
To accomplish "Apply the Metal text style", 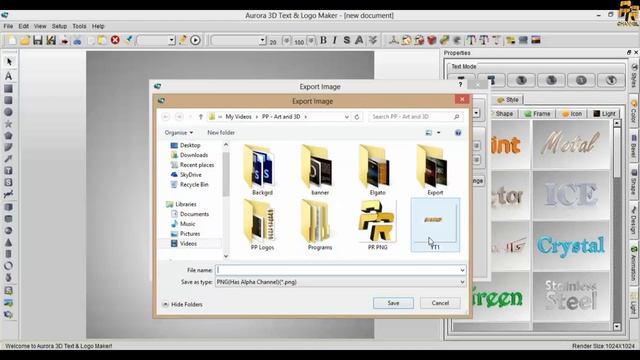I will pos(571,144).
